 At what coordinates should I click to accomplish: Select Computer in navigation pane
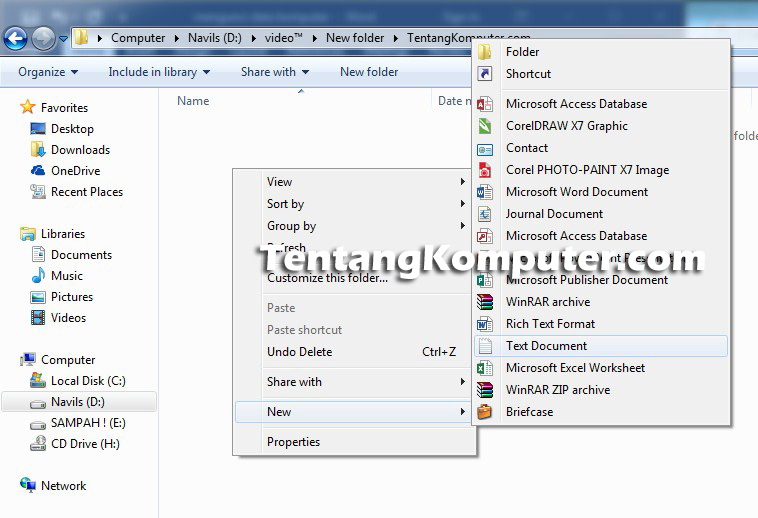point(68,360)
